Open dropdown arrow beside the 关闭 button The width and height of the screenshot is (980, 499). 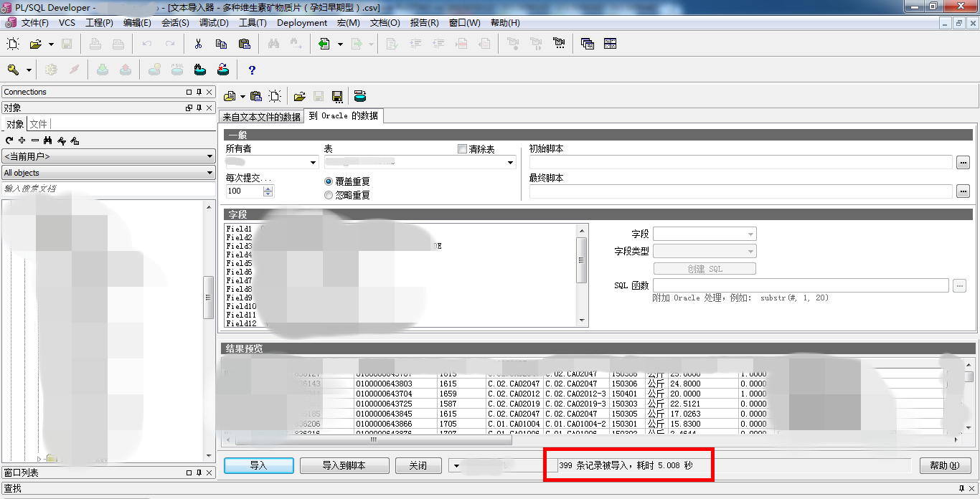(x=456, y=465)
